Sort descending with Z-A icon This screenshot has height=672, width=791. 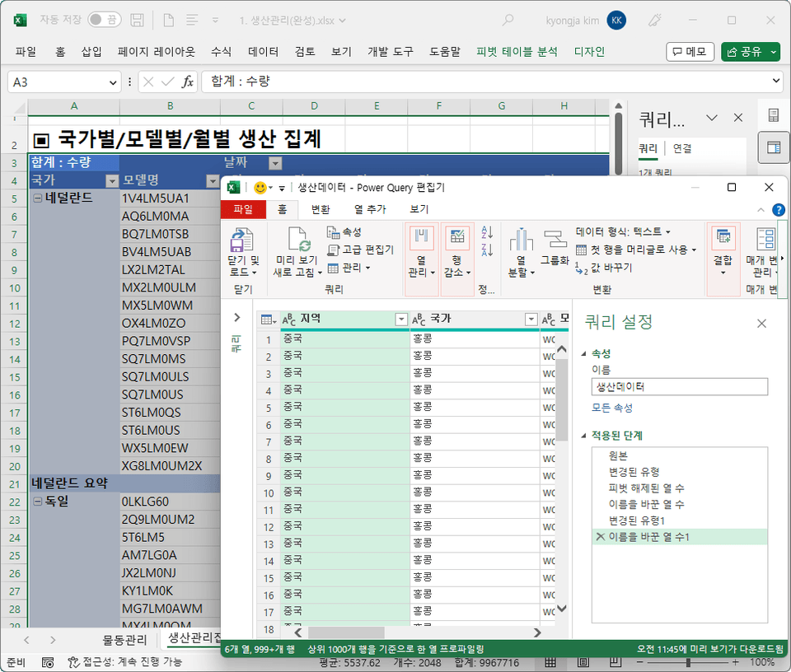point(487,250)
